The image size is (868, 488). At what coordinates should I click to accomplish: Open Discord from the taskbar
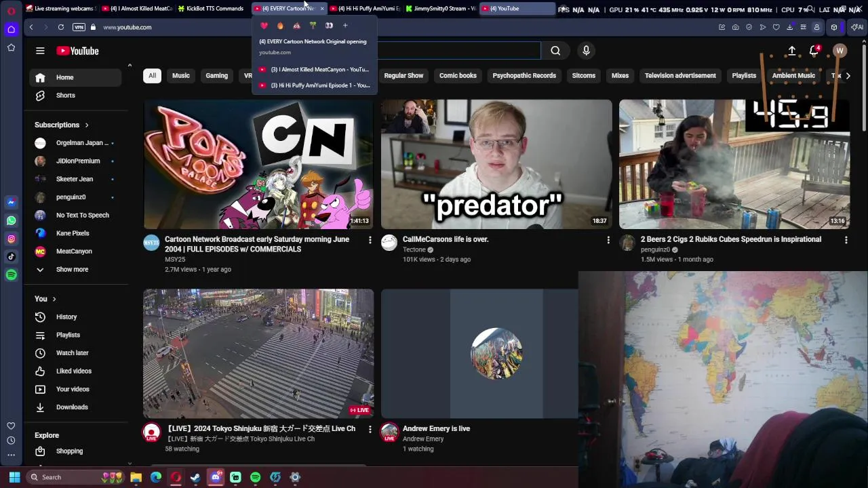pyautogui.click(x=216, y=477)
